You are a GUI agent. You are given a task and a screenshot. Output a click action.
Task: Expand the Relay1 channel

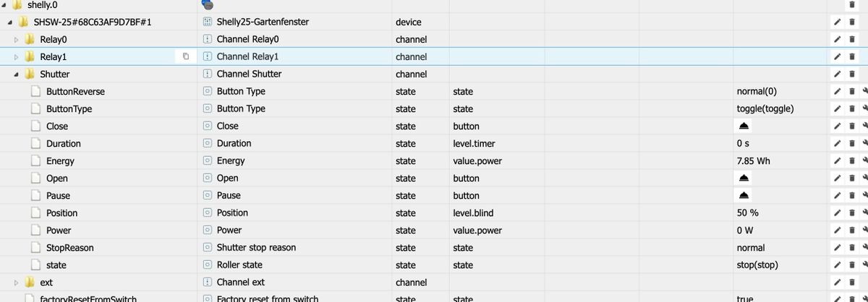(x=17, y=56)
